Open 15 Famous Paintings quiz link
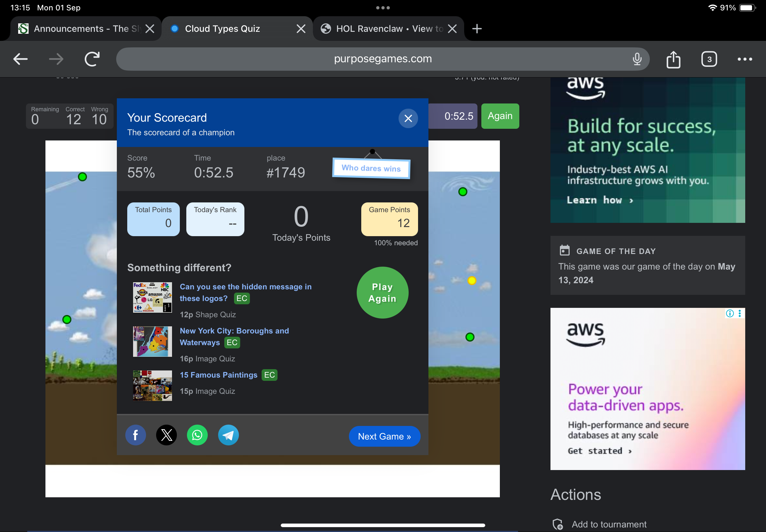 click(218, 375)
